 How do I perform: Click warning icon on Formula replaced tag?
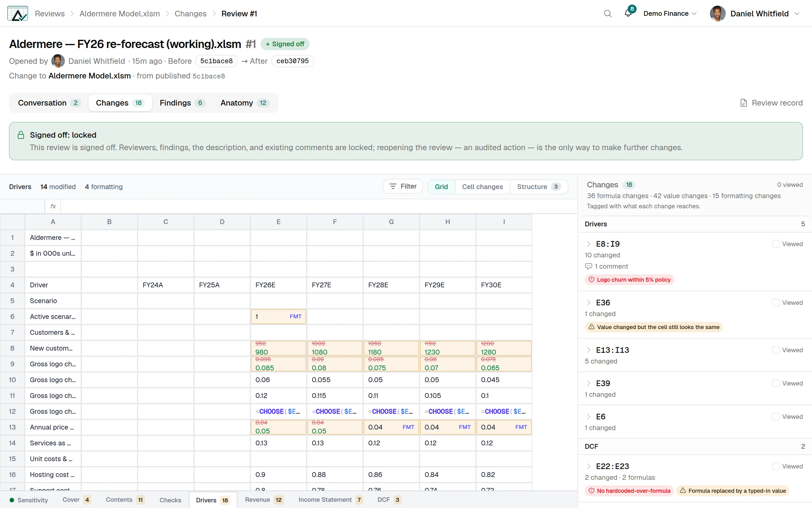683,491
